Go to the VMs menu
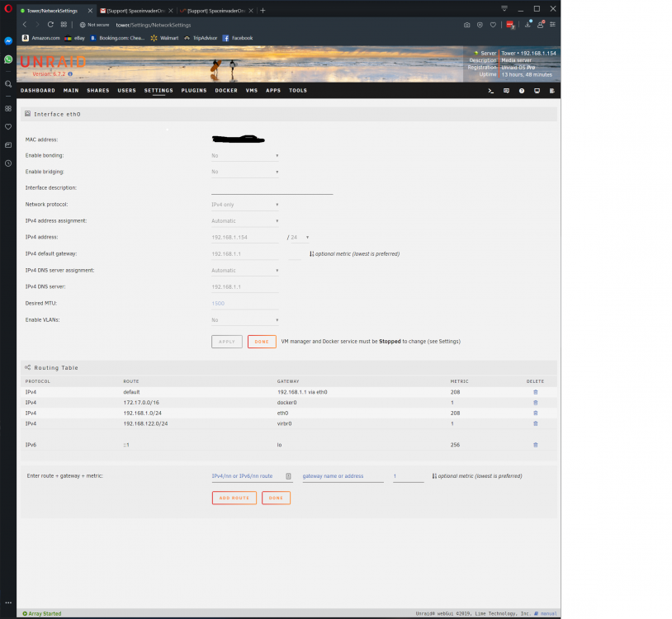672x619 pixels. coord(252,91)
